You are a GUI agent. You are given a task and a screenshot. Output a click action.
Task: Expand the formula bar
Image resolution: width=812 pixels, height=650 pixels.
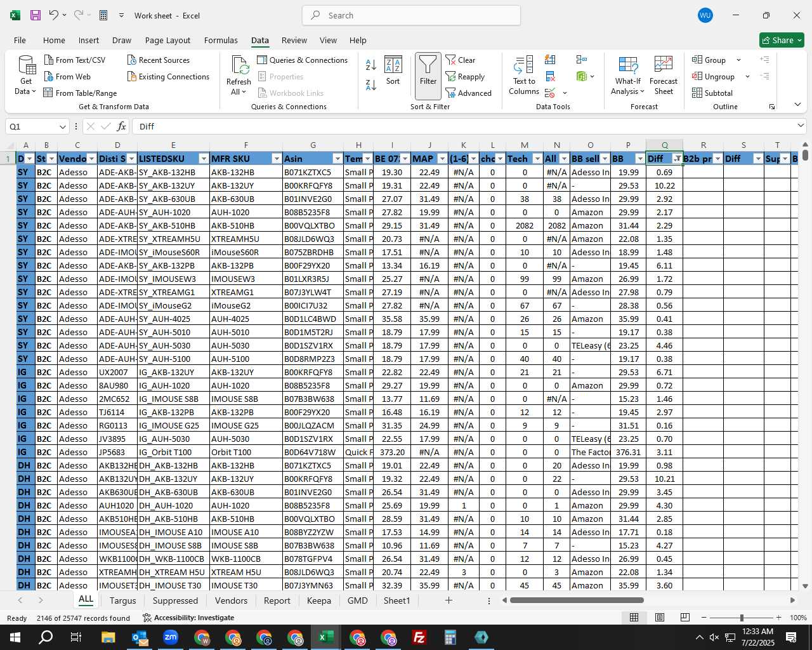[801, 126]
